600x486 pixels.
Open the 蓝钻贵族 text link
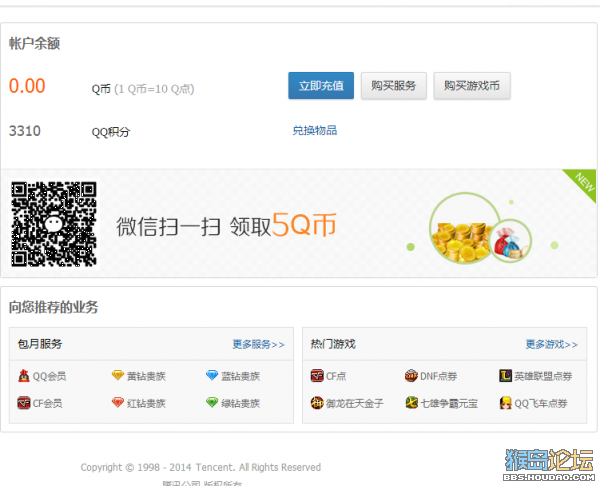(240, 376)
